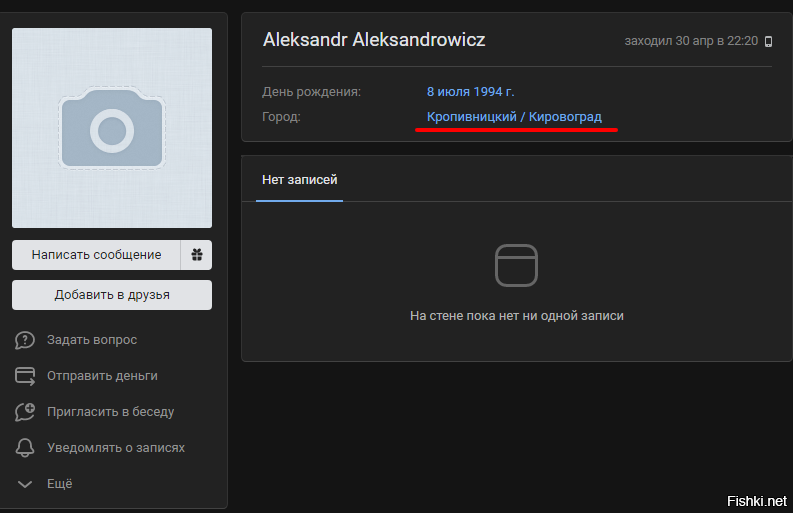Open the Кропивницкий / Кировоград city link
The width and height of the screenshot is (793, 513).
514,117
